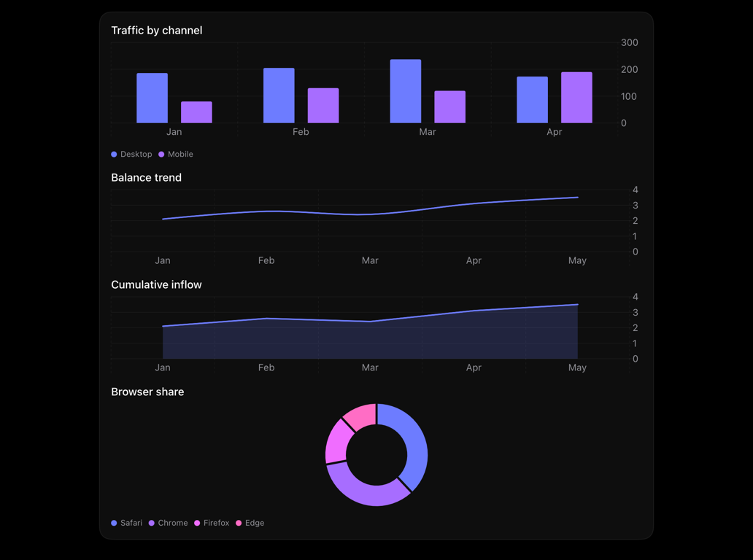Click the 4 label on Cumulative inflow axis
The width and height of the screenshot is (753, 560).
point(636,297)
